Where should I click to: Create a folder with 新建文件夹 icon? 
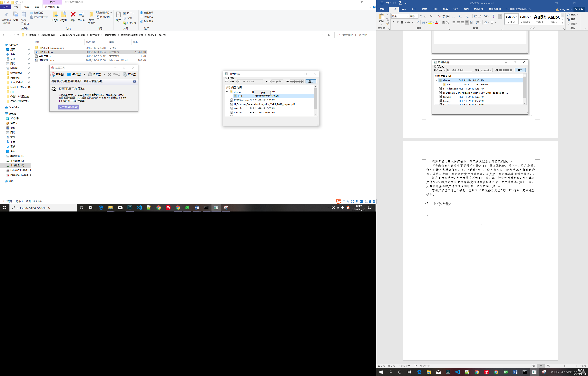tap(91, 18)
